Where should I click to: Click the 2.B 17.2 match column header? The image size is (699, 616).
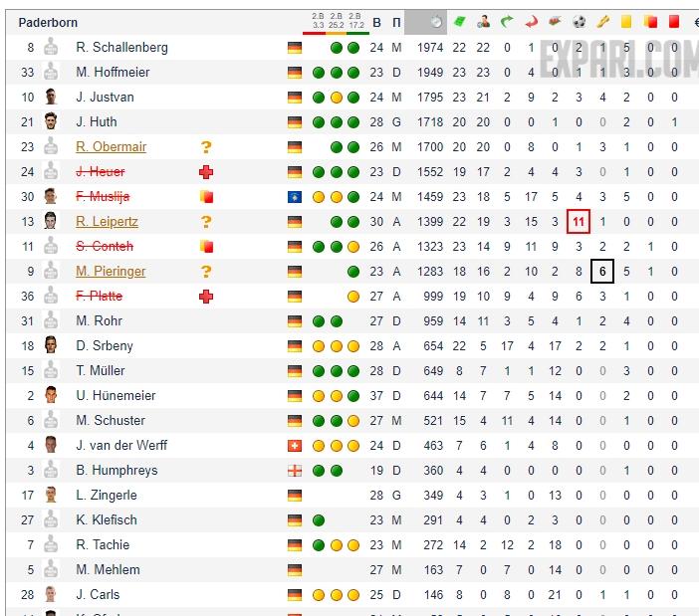(x=355, y=21)
